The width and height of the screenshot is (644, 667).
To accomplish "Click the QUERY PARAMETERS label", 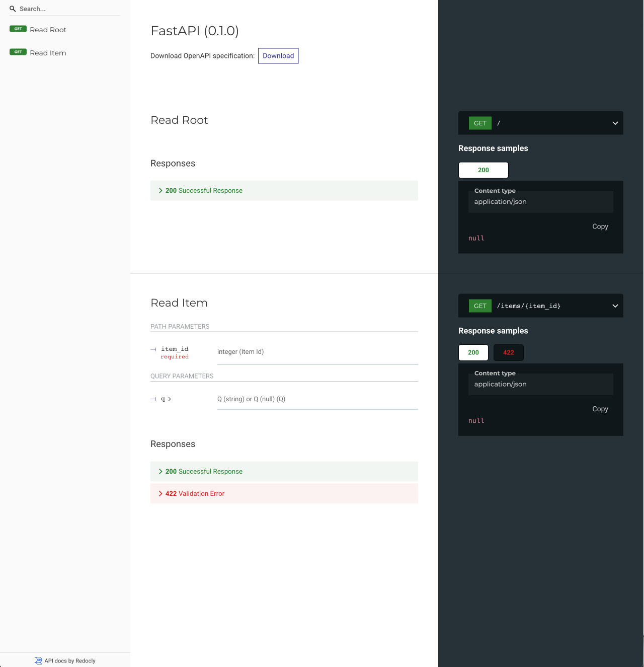I will click(182, 376).
